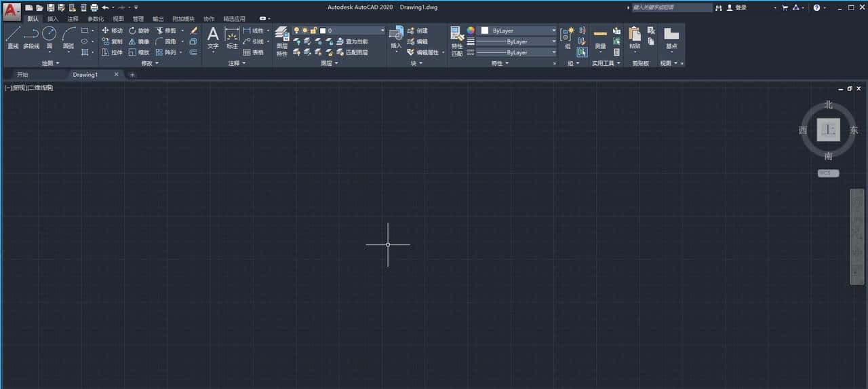The width and height of the screenshot is (868, 389).
Task: Toggle the layer lock icon for layer 0
Action: click(314, 31)
